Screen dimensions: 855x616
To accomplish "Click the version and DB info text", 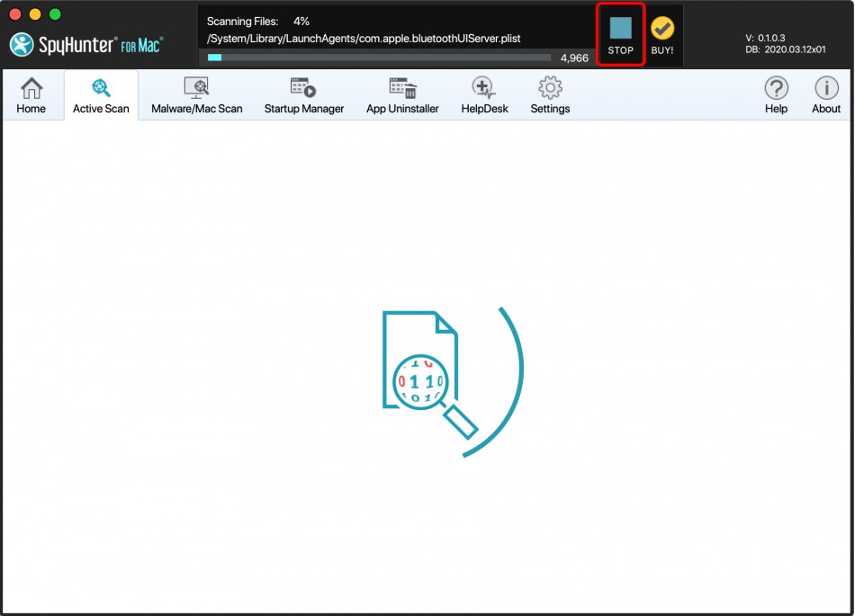I will 785,44.
